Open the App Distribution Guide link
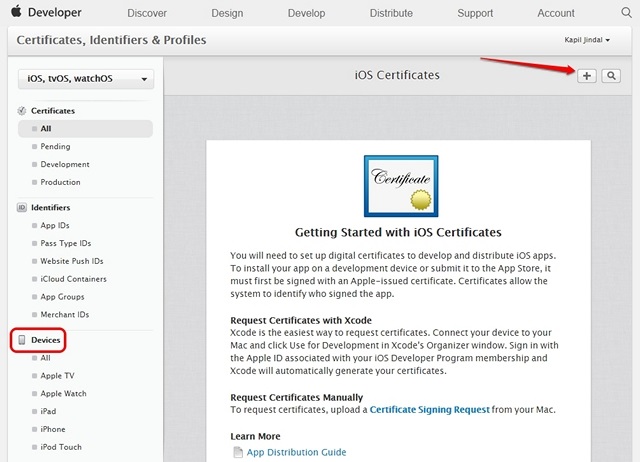640x462 pixels. point(296,452)
